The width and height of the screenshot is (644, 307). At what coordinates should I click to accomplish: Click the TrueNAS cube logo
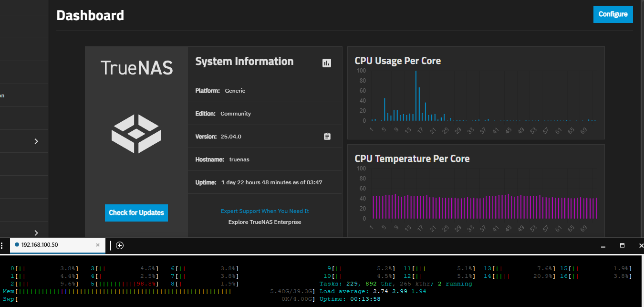click(136, 134)
